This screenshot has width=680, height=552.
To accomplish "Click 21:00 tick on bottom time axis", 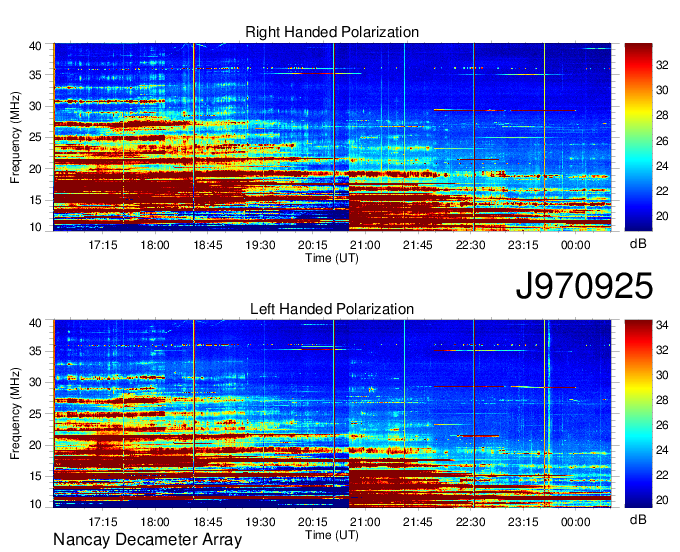I will click(x=365, y=522).
